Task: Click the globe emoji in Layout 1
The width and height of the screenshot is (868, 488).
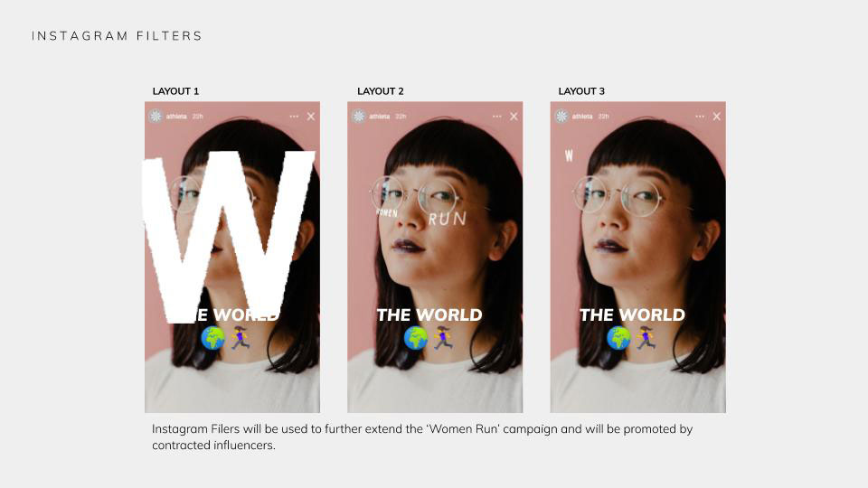Action: coord(213,338)
